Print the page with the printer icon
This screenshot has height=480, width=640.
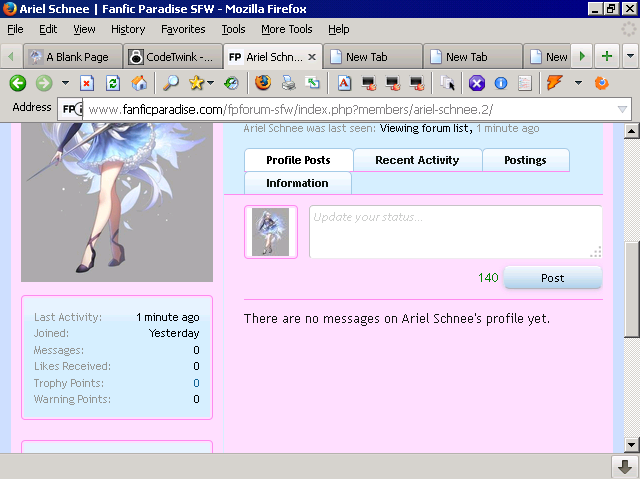(x=289, y=83)
